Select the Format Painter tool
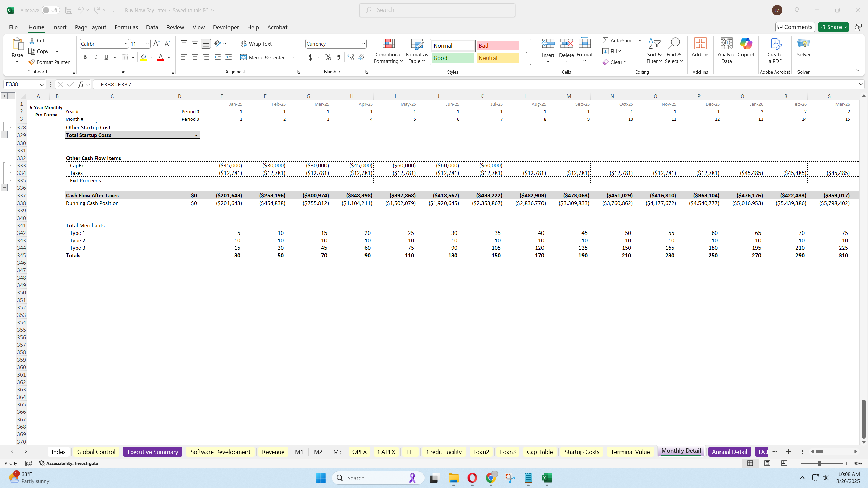Screen dimensions: 868x488 49,62
